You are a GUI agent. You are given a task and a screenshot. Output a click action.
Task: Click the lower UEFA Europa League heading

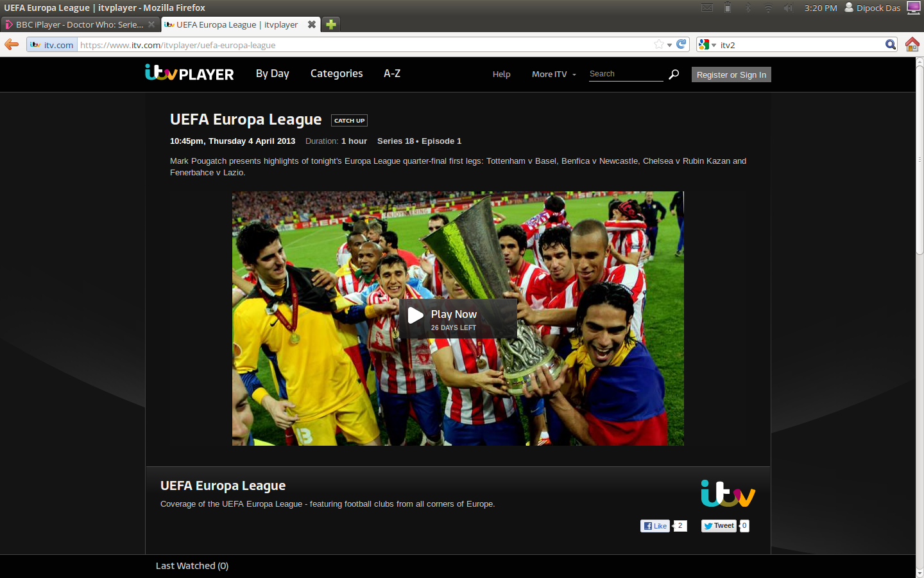click(x=223, y=486)
